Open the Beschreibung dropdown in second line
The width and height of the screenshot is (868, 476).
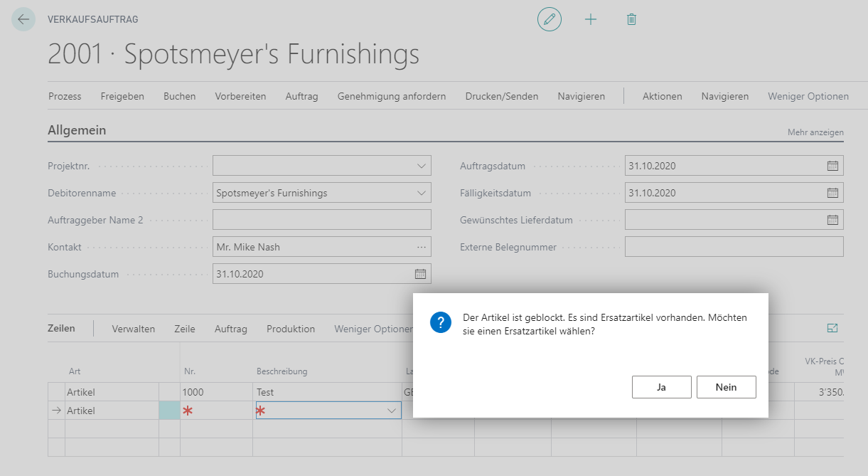391,411
